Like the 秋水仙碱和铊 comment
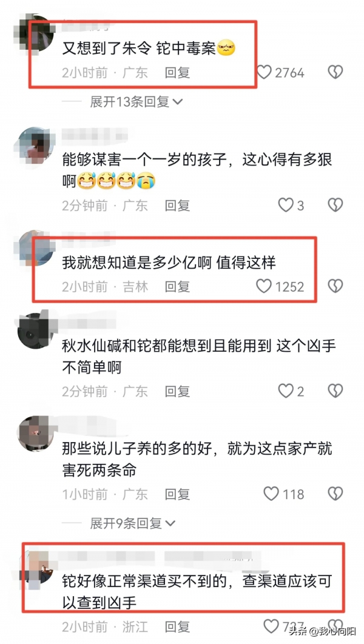364x644 pixels. [x=286, y=391]
